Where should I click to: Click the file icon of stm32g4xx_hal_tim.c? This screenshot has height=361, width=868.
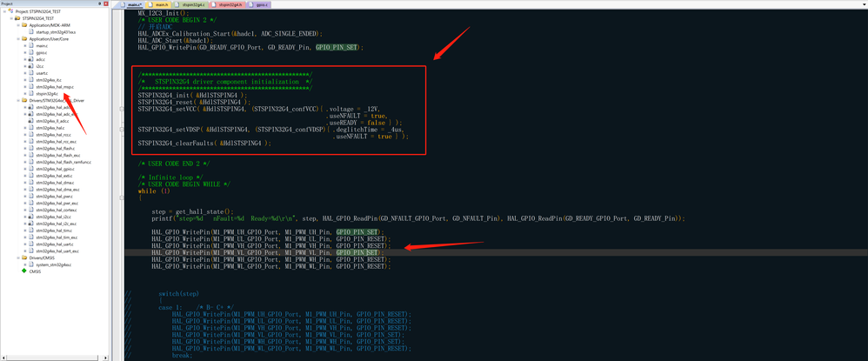(31, 231)
